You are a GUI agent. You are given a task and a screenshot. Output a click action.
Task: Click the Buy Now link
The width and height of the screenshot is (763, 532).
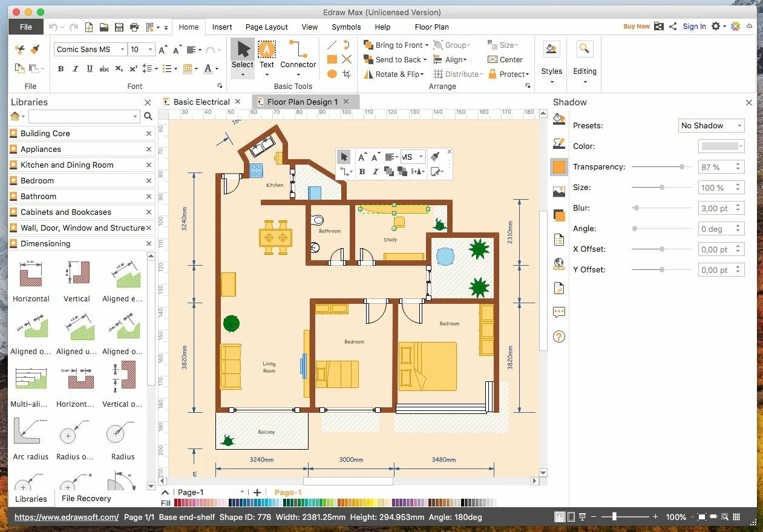click(637, 27)
